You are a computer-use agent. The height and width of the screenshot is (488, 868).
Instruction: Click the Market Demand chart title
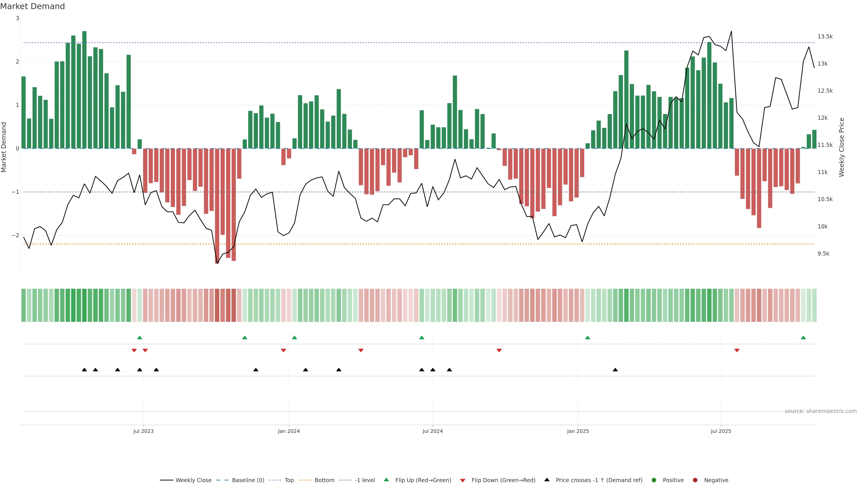click(32, 6)
